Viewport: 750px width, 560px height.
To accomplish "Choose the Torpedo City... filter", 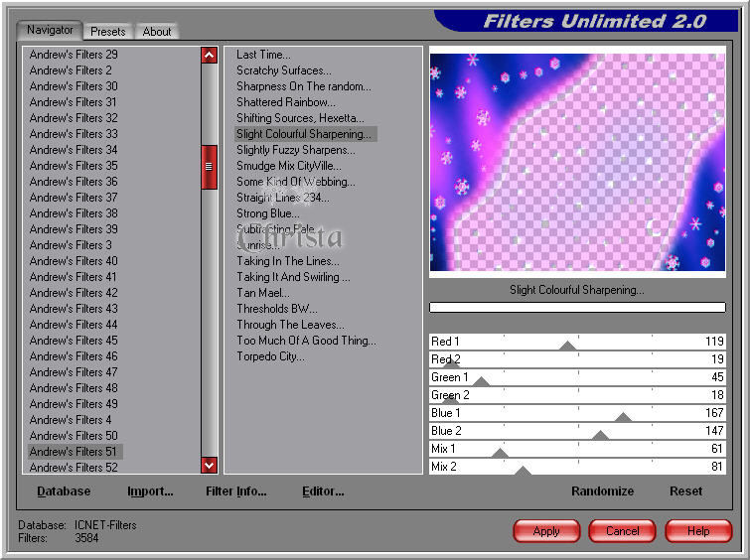I will (271, 356).
